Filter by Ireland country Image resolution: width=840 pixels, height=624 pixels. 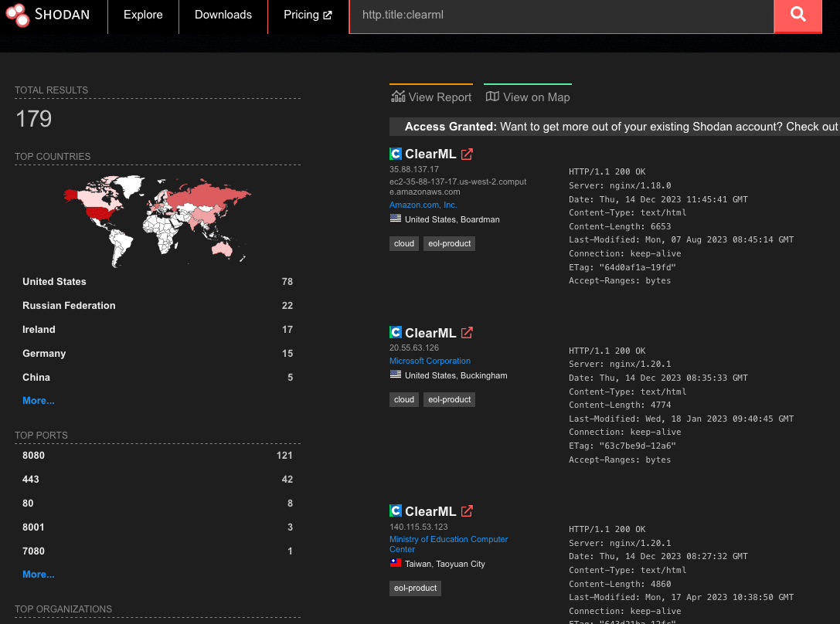tap(158, 330)
